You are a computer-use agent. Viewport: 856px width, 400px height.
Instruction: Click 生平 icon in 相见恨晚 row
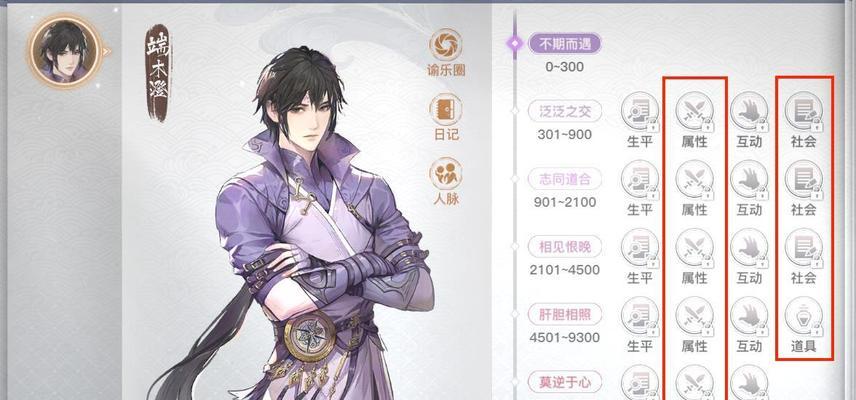pyautogui.click(x=640, y=247)
